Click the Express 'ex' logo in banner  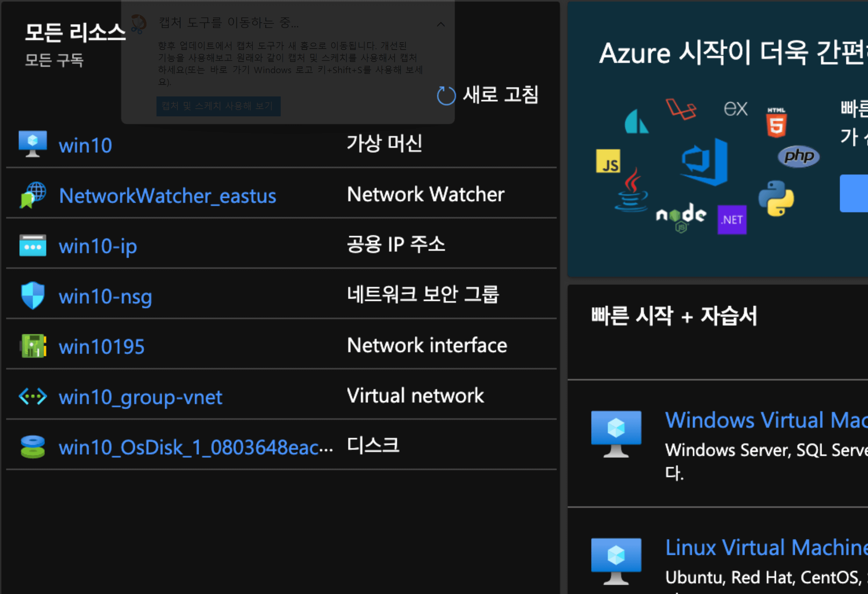pos(736,109)
